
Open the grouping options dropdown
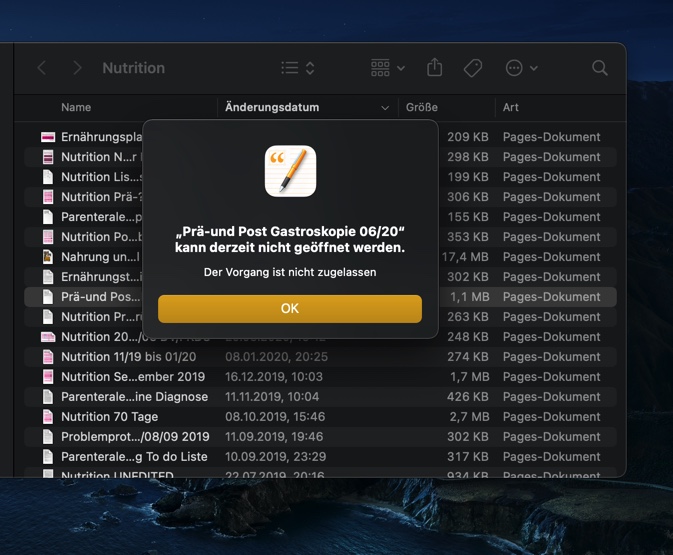click(387, 68)
